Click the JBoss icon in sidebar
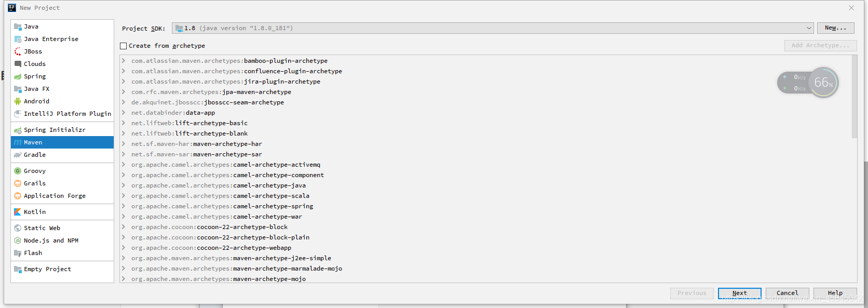 (x=18, y=51)
